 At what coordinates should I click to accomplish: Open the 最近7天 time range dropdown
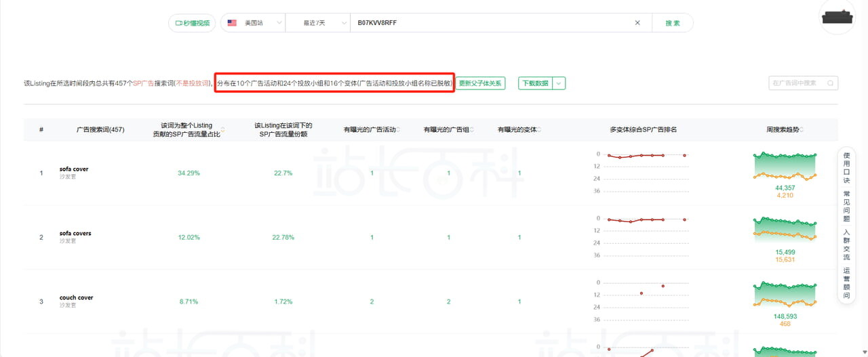[317, 23]
